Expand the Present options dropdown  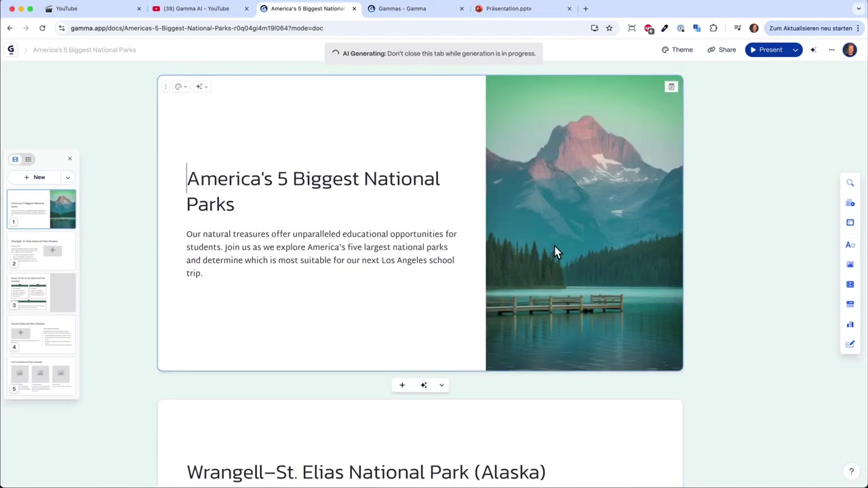795,49
